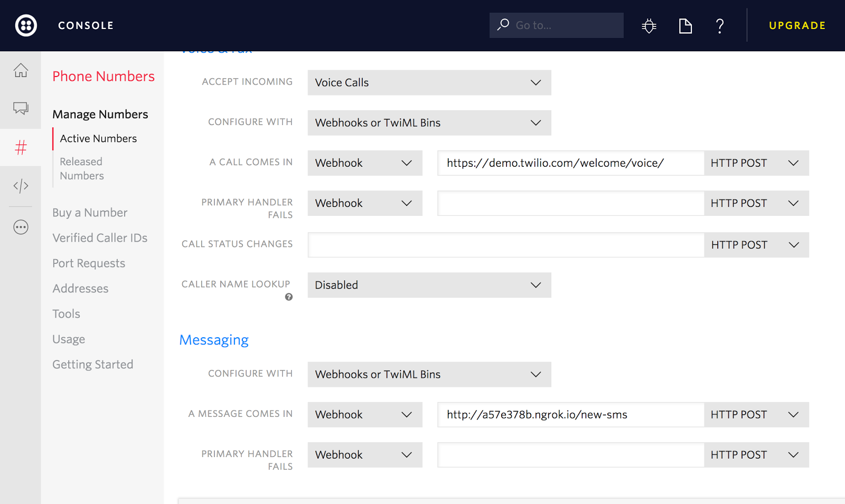Open the docs document icon
Viewport: 845px width, 504px height.
click(x=685, y=25)
